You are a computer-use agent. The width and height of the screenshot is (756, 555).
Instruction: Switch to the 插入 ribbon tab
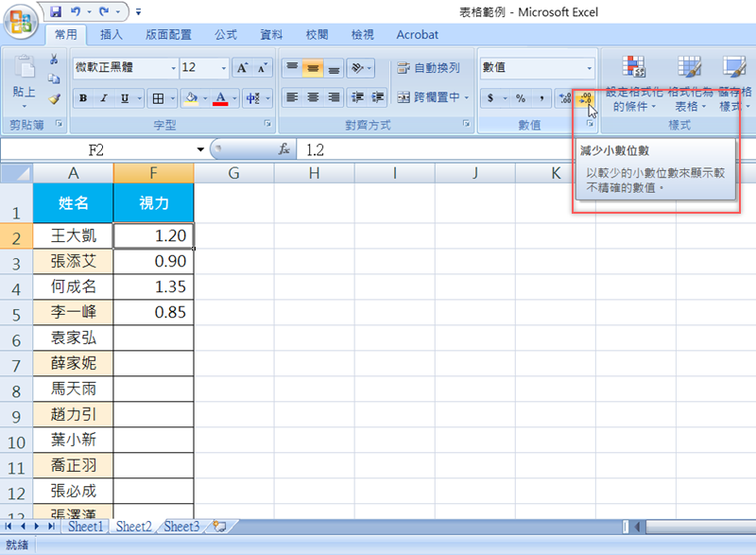pos(112,35)
